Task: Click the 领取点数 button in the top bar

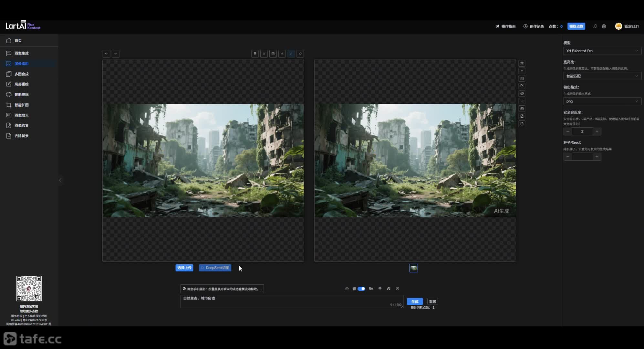Action: pyautogui.click(x=576, y=26)
